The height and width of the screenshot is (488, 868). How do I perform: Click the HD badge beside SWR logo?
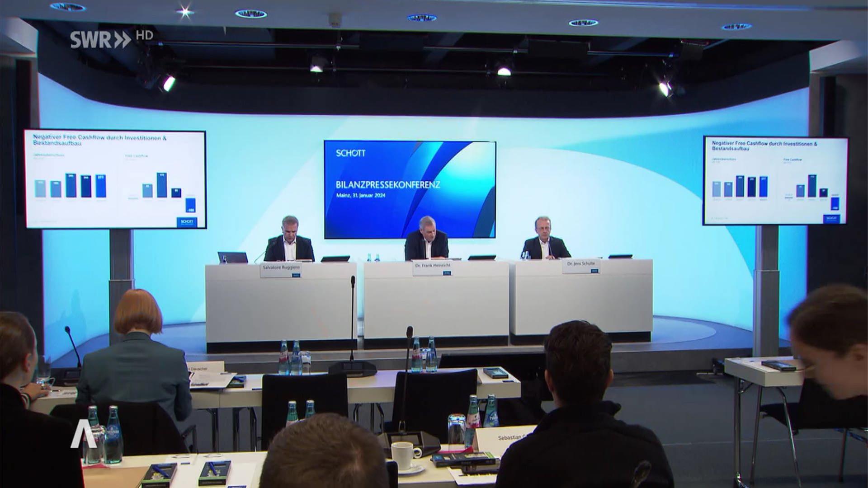(145, 35)
